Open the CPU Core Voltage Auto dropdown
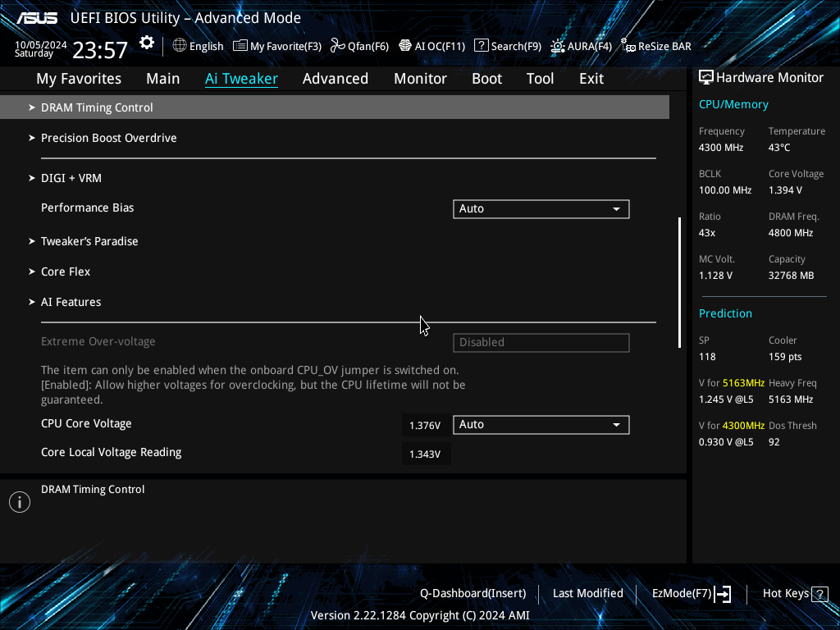The image size is (840, 630). click(541, 425)
